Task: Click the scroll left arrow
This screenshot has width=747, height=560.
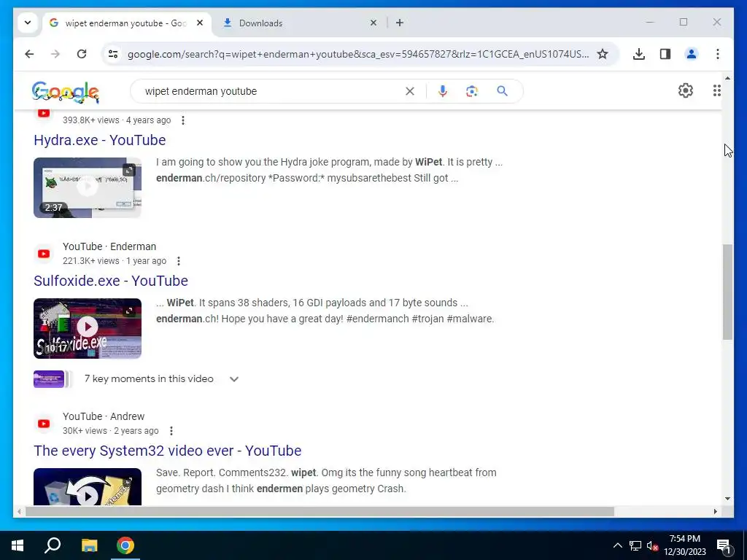Action: (19, 511)
